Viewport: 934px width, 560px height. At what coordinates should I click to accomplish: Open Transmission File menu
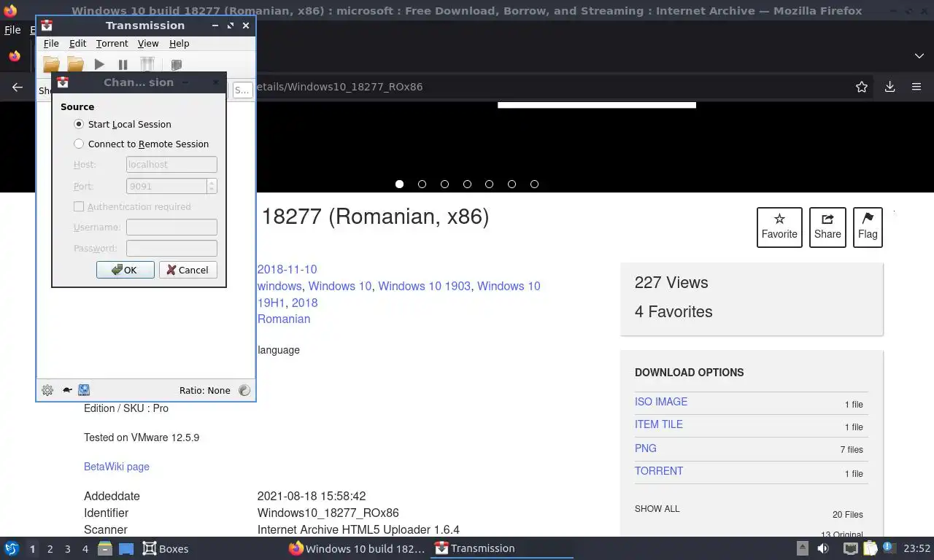click(x=51, y=44)
